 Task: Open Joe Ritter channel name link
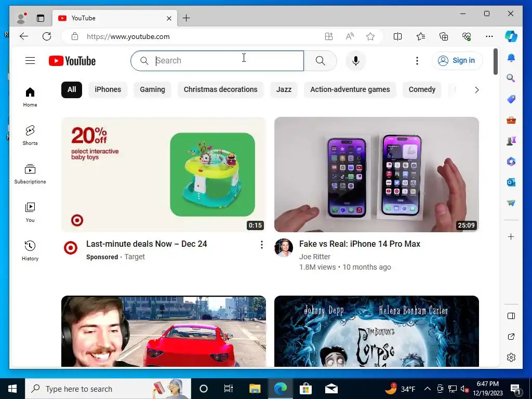tap(315, 257)
